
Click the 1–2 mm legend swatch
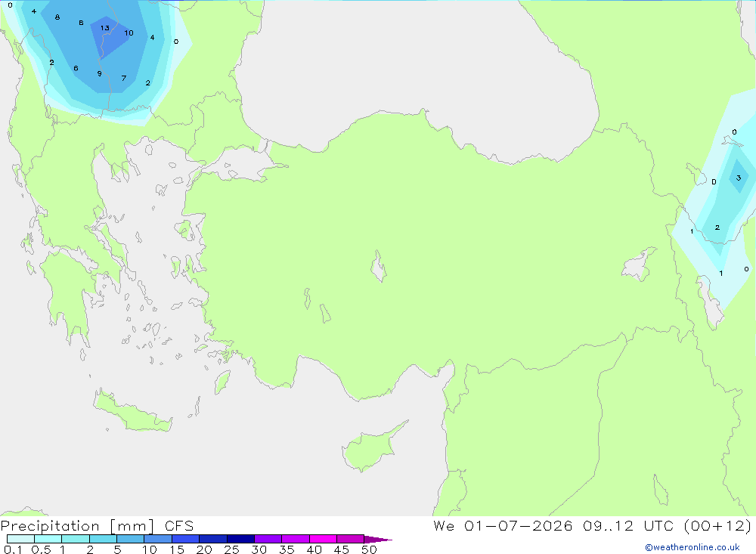click(75, 539)
